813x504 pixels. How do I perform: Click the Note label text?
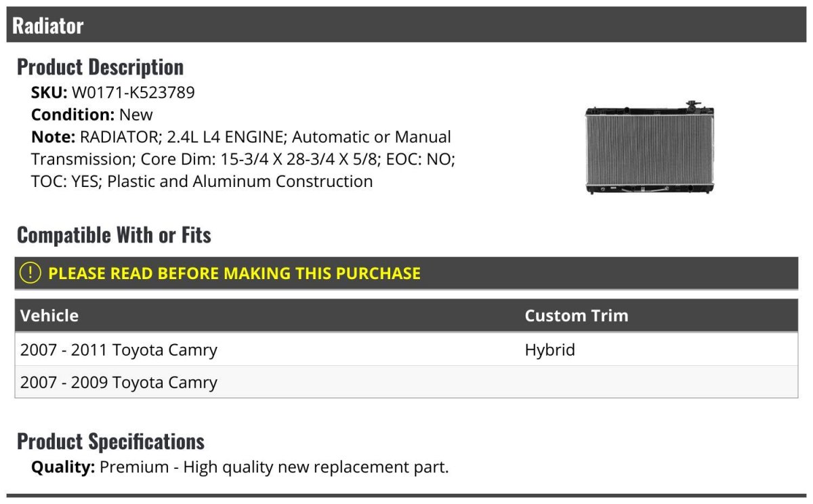[53, 137]
